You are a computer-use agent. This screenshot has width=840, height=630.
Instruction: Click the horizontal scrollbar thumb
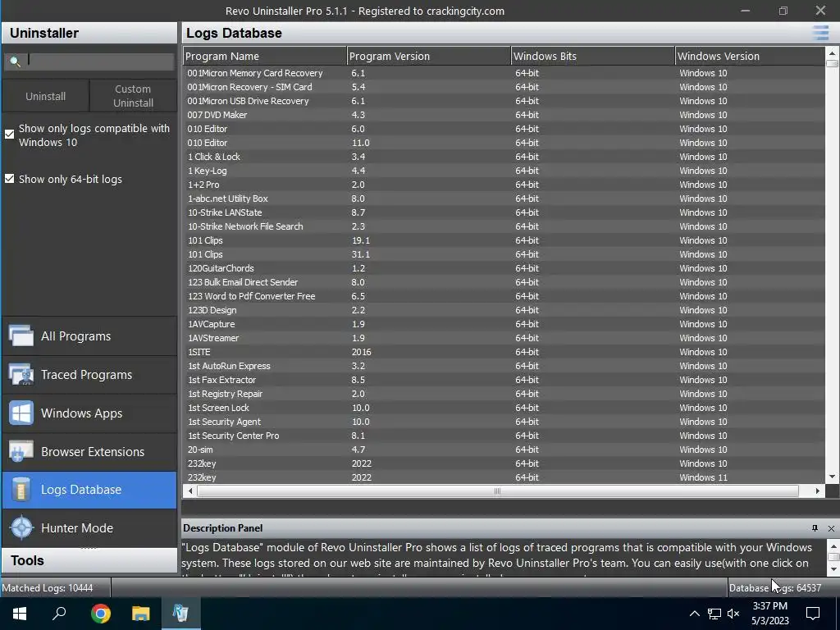(498, 491)
